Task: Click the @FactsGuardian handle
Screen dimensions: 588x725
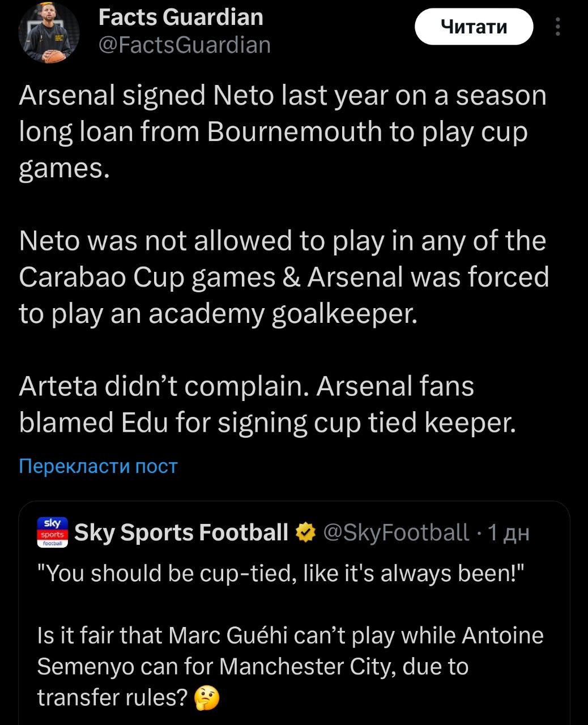Action: pos(184,45)
